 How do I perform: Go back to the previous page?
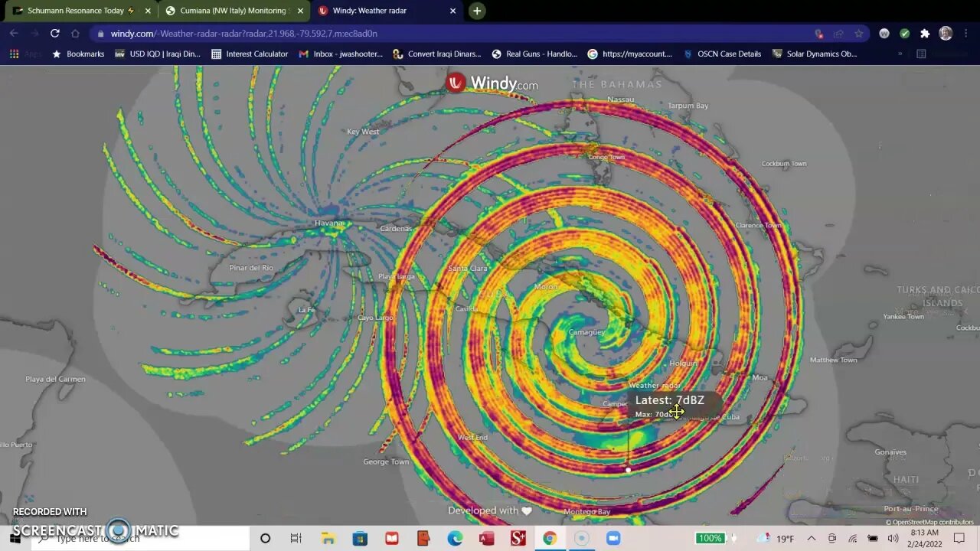(14, 34)
